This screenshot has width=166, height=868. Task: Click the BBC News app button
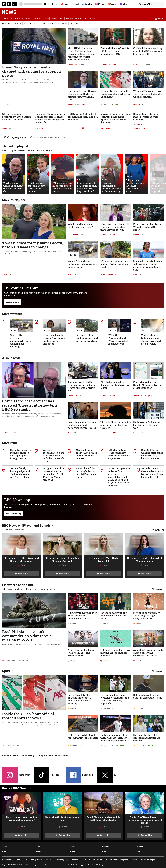point(13,514)
